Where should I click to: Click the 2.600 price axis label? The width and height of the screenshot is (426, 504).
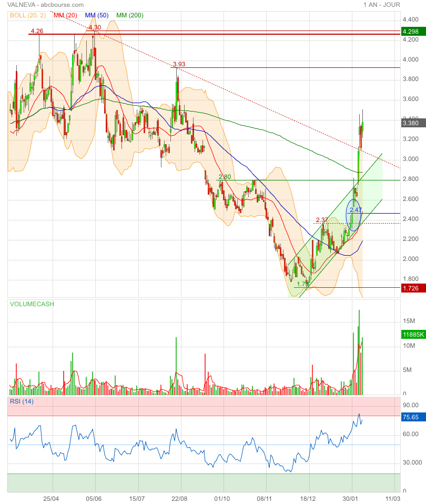tap(411, 199)
